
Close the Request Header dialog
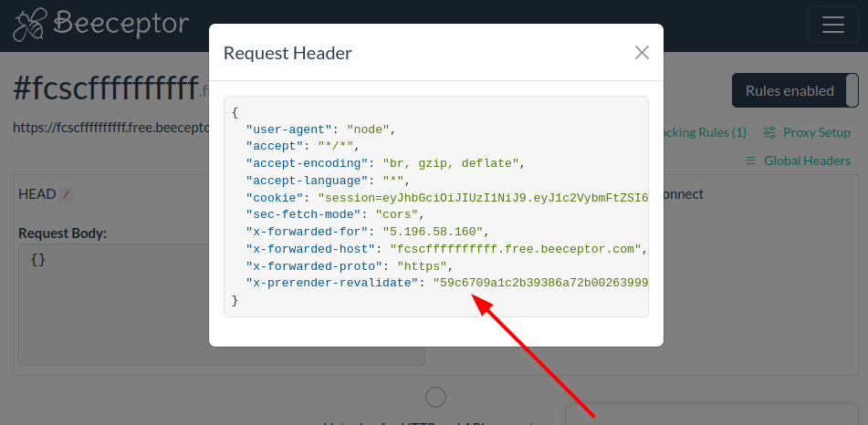[x=642, y=53]
